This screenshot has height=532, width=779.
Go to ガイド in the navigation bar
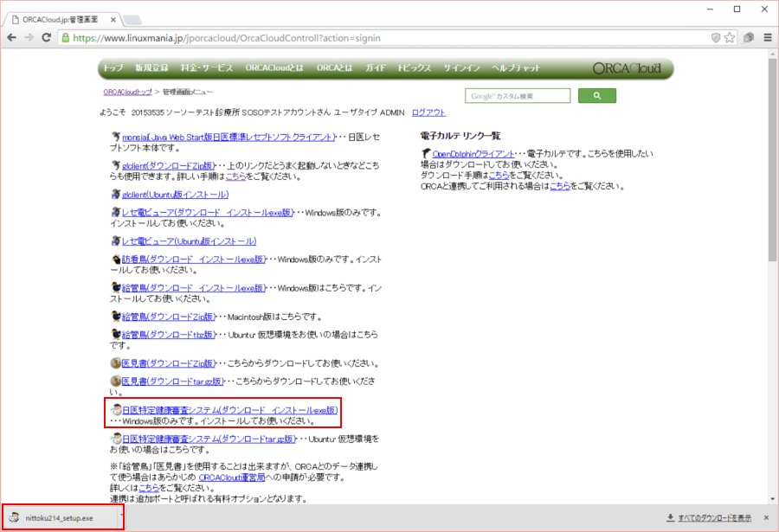coord(375,68)
